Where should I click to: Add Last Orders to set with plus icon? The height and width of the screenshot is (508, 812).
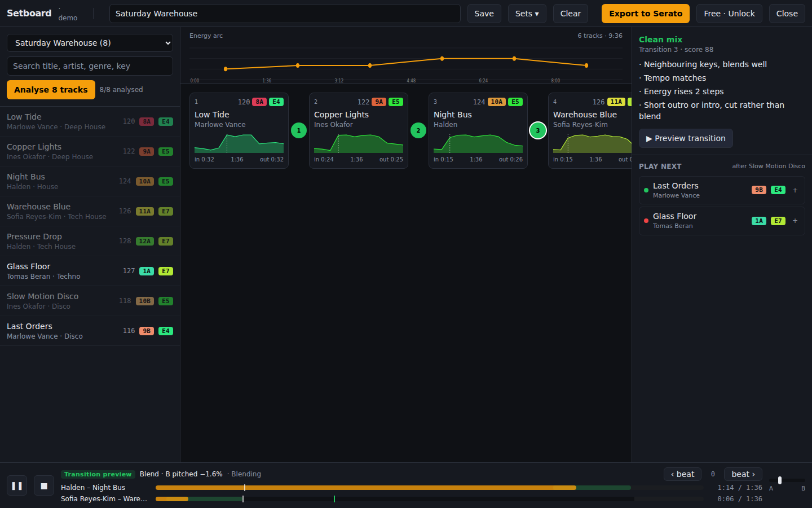(x=795, y=190)
